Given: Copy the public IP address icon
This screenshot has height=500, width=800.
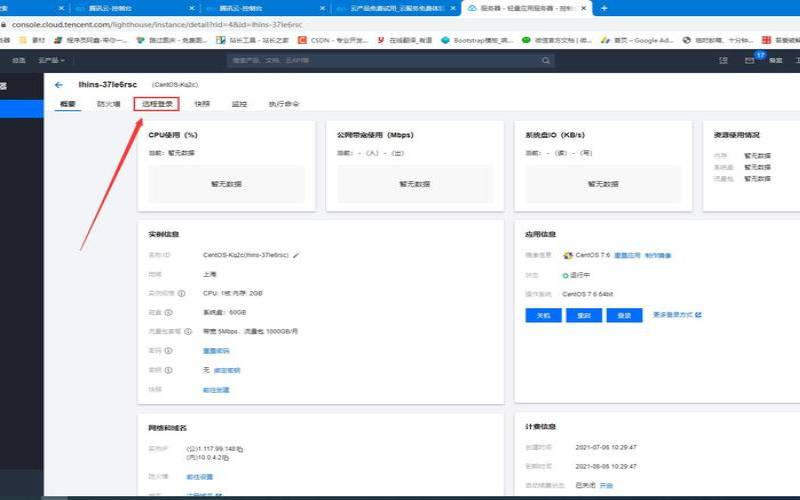Looking at the screenshot, I should coord(240,449).
